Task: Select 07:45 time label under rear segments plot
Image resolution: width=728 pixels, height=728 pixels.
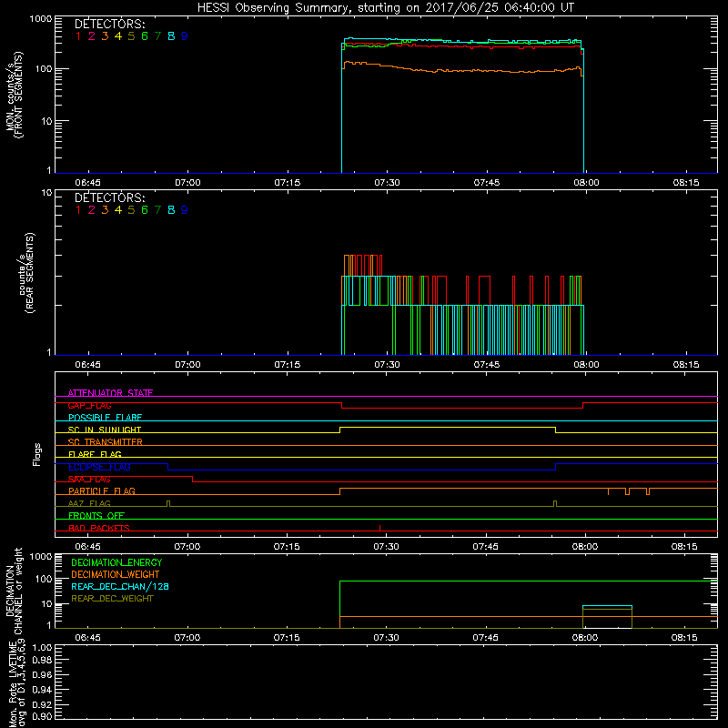Action: pyautogui.click(x=487, y=365)
